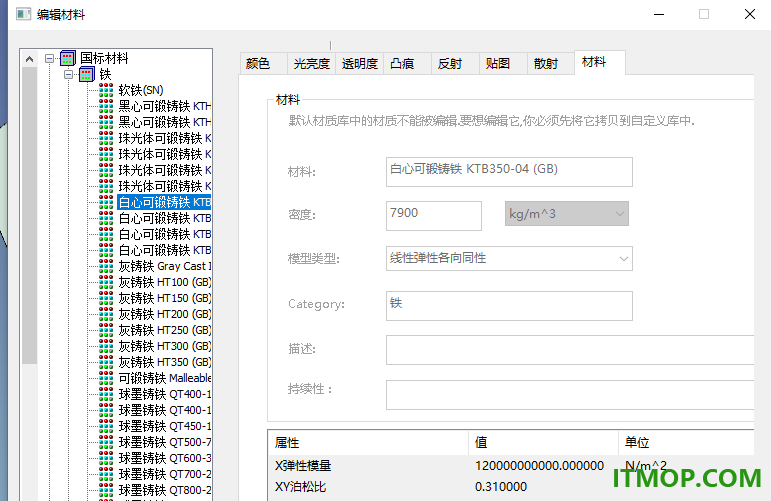Select 灰铸铁 HT350 (GB) in the tree
Screen dimensions: 771x501
click(165, 362)
